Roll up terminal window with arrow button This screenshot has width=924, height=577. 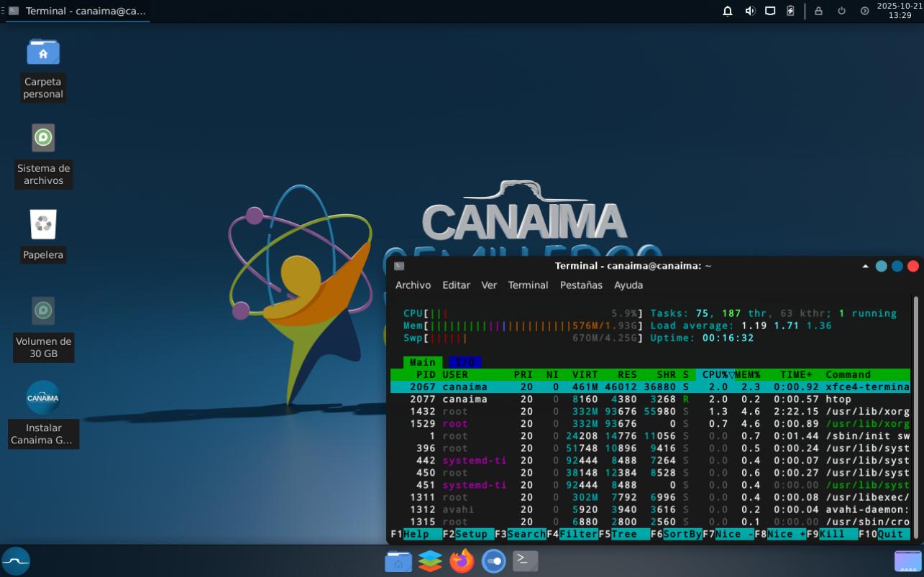click(865, 266)
